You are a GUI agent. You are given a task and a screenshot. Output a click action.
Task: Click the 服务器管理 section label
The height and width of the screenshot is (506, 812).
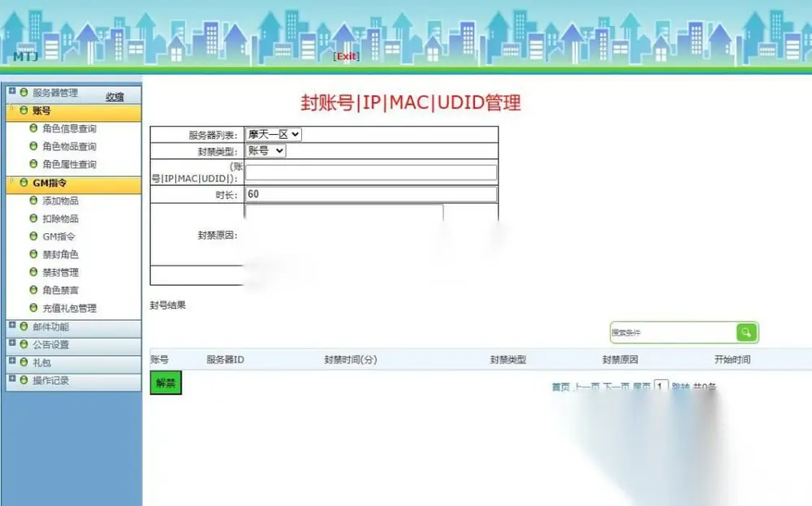pyautogui.click(x=55, y=93)
